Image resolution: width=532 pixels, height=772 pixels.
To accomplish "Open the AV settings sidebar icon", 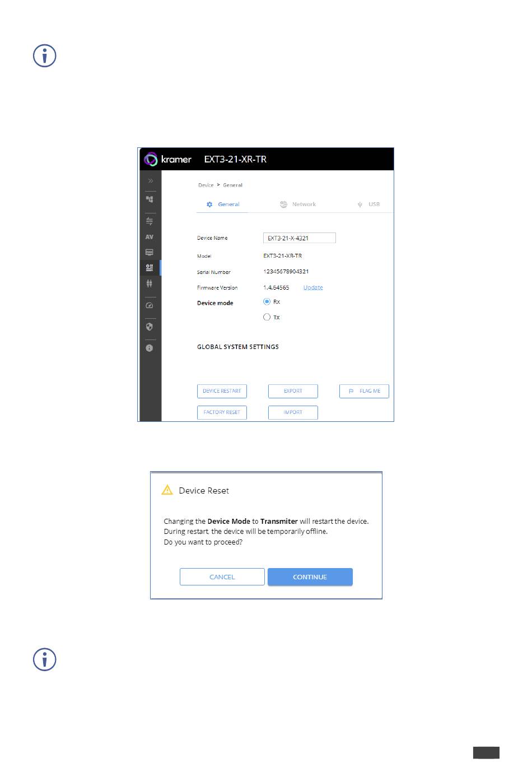I will pyautogui.click(x=150, y=237).
